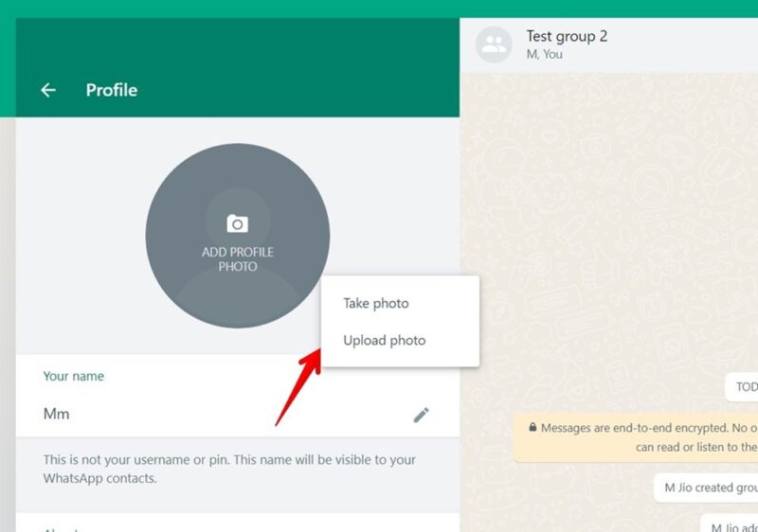The height and width of the screenshot is (532, 758).
Task: Click the Your name label
Action: [x=74, y=376]
